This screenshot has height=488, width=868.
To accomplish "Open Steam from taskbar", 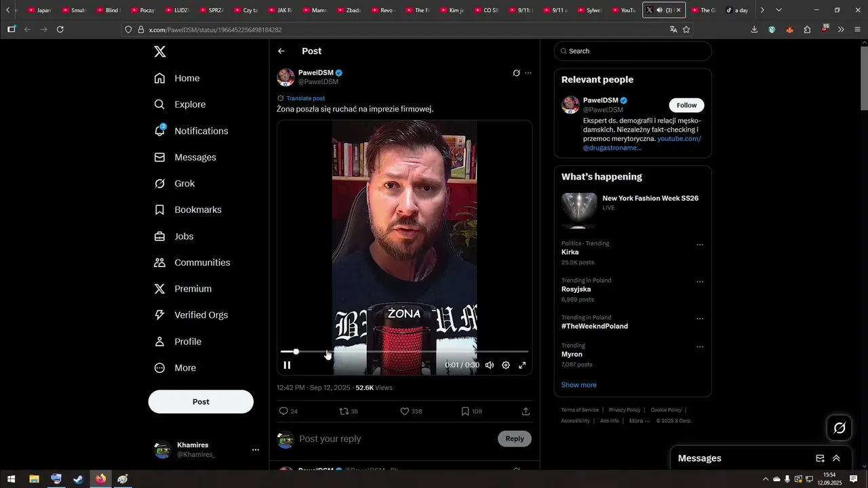I will click(x=79, y=479).
